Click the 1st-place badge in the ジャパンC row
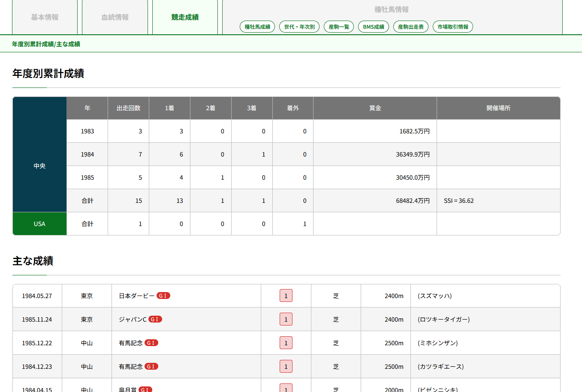Screen dimensions: 582x392 coord(286,319)
